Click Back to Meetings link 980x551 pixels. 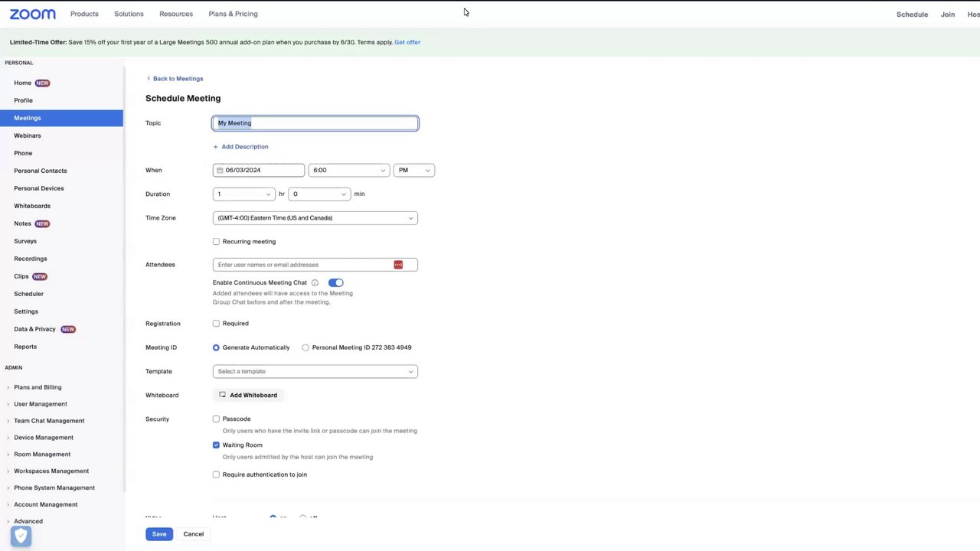click(x=178, y=79)
